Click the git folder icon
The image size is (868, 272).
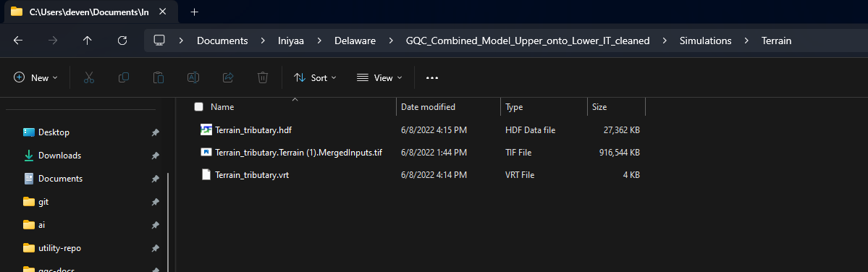click(x=29, y=202)
